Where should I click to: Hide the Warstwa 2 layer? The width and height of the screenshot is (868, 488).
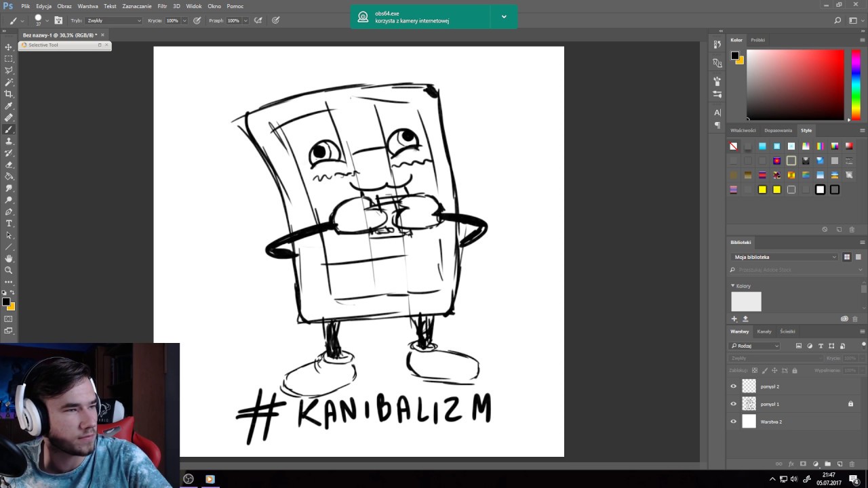pyautogui.click(x=733, y=422)
